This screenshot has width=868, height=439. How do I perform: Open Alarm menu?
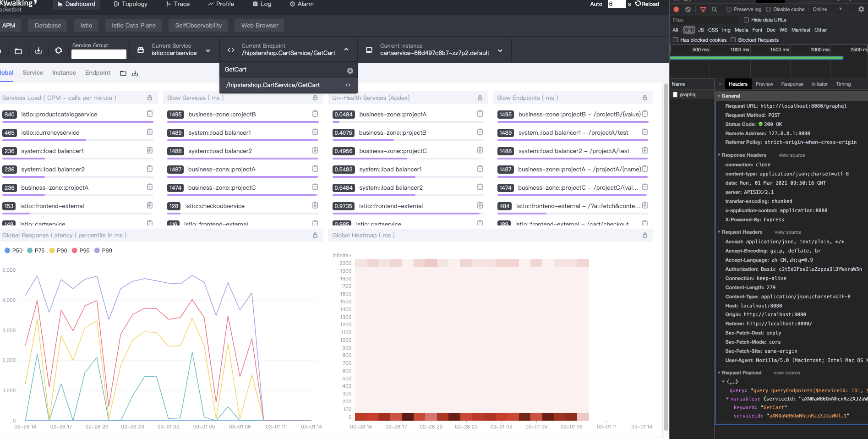pos(302,4)
